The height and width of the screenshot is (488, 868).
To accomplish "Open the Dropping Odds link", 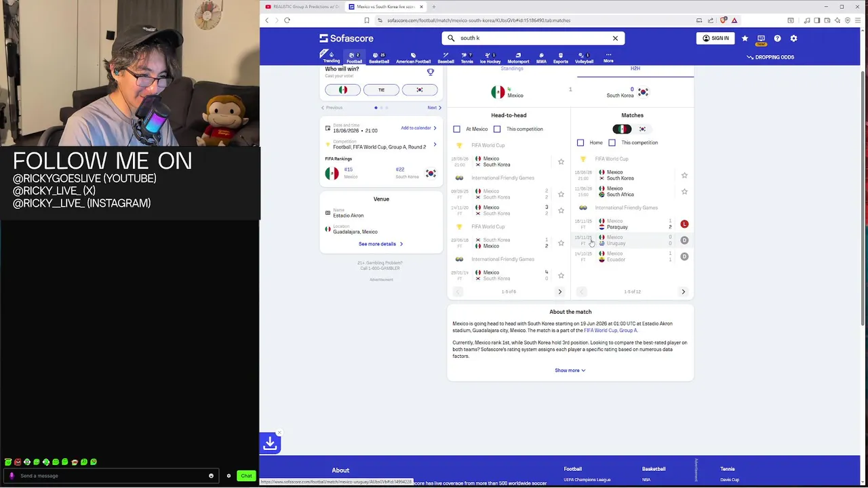I will coord(770,58).
